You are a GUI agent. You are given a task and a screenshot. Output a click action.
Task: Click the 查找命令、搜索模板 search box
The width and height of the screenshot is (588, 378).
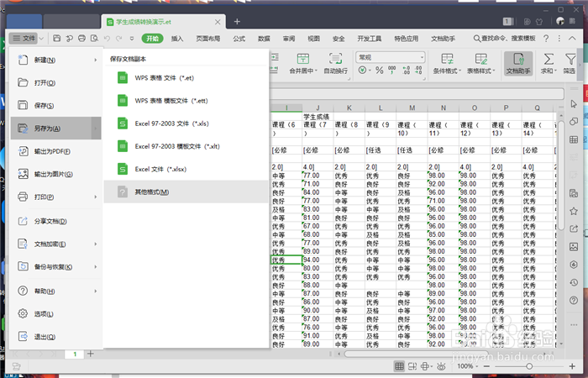pyautogui.click(x=505, y=39)
